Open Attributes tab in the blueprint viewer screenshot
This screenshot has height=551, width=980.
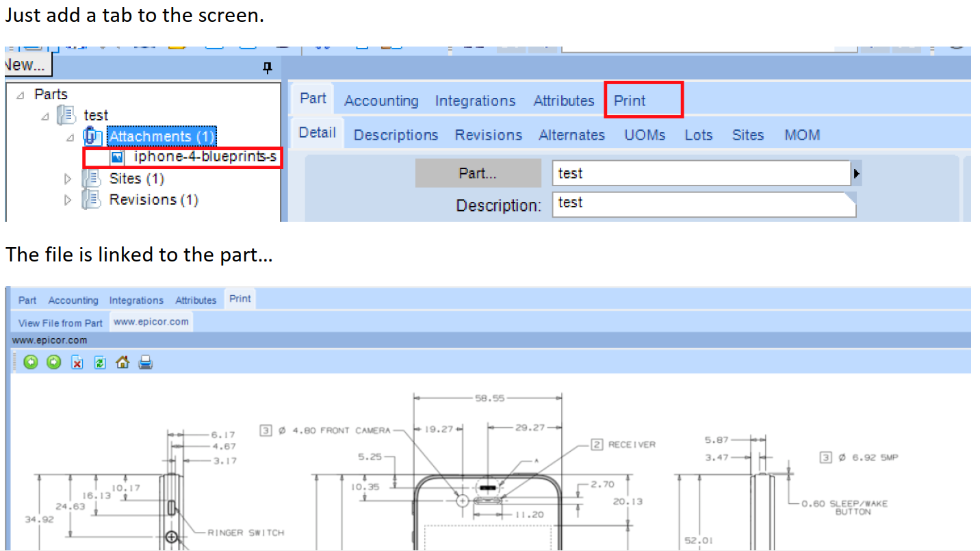pyautogui.click(x=196, y=300)
